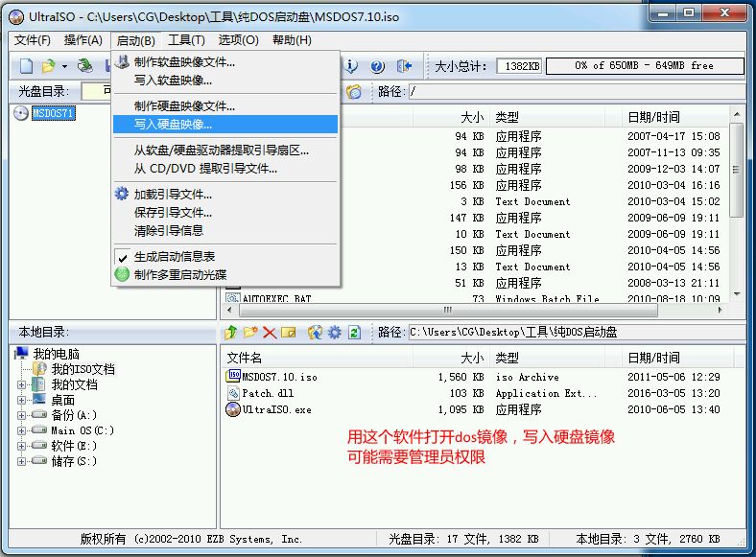Click the red X delete icon
The width and height of the screenshot is (756, 557).
pyautogui.click(x=270, y=333)
